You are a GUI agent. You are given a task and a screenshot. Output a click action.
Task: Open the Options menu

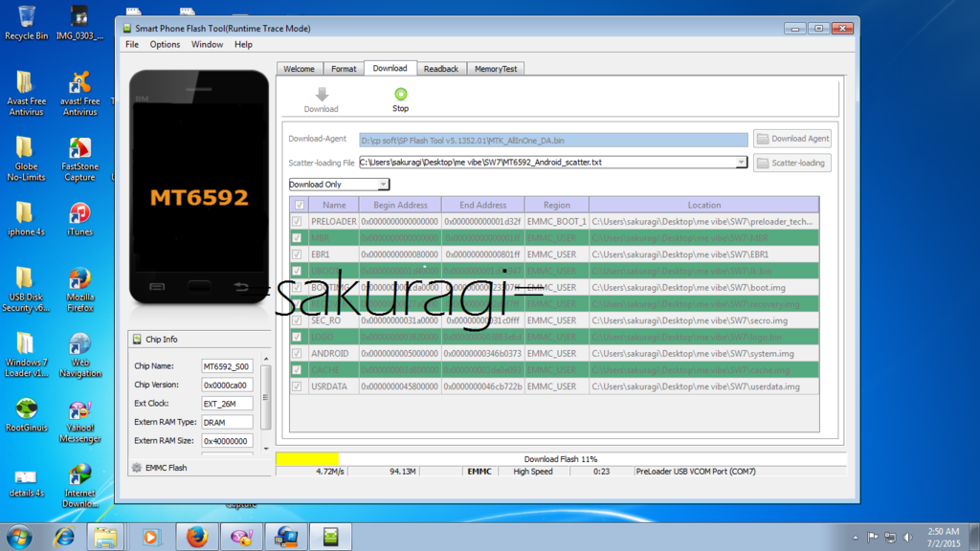click(165, 44)
